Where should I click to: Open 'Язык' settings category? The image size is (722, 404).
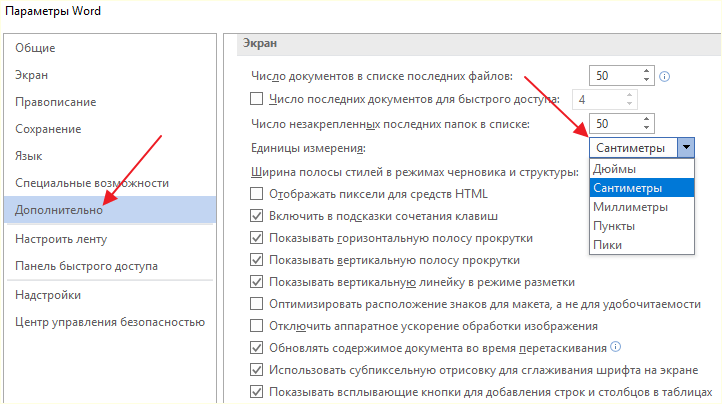pos(110,156)
